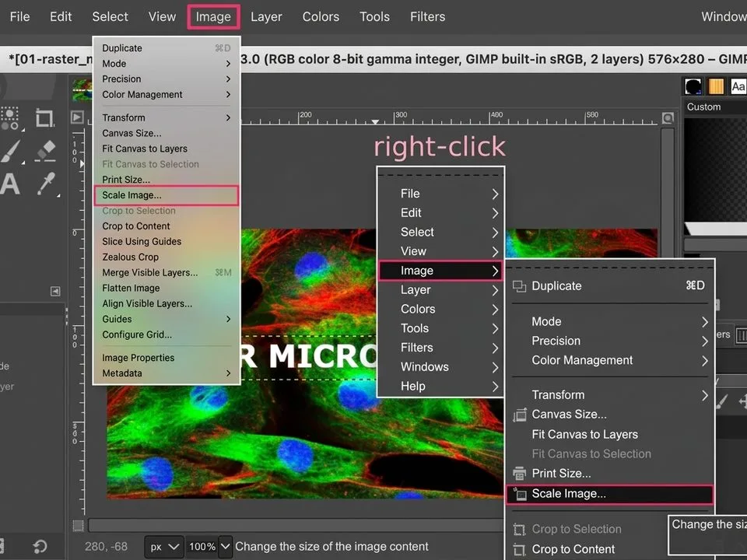Choose Scale Image... in menu-bar Image dropdown
Viewport: 747px width, 560px height.
pos(167,195)
